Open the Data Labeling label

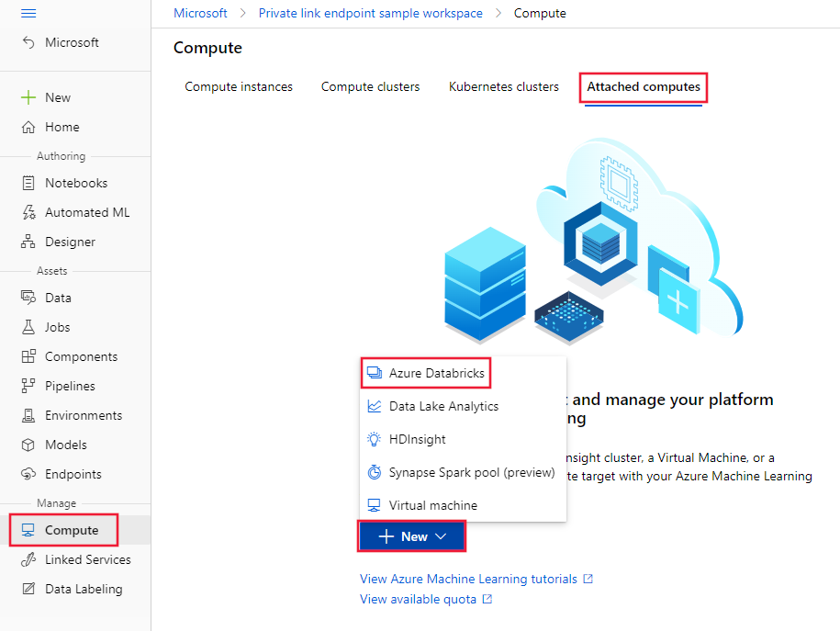click(x=84, y=589)
